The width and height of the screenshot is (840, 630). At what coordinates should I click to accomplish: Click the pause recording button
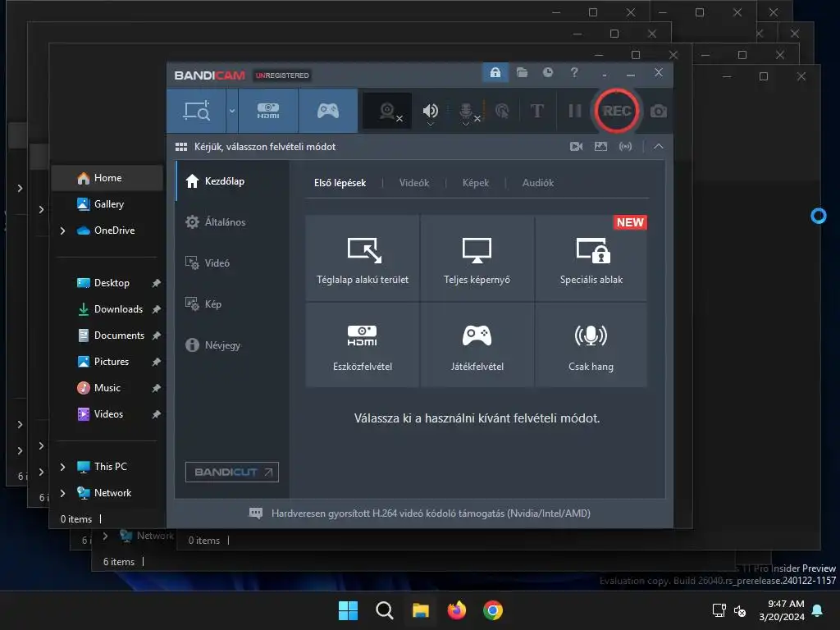tap(575, 111)
